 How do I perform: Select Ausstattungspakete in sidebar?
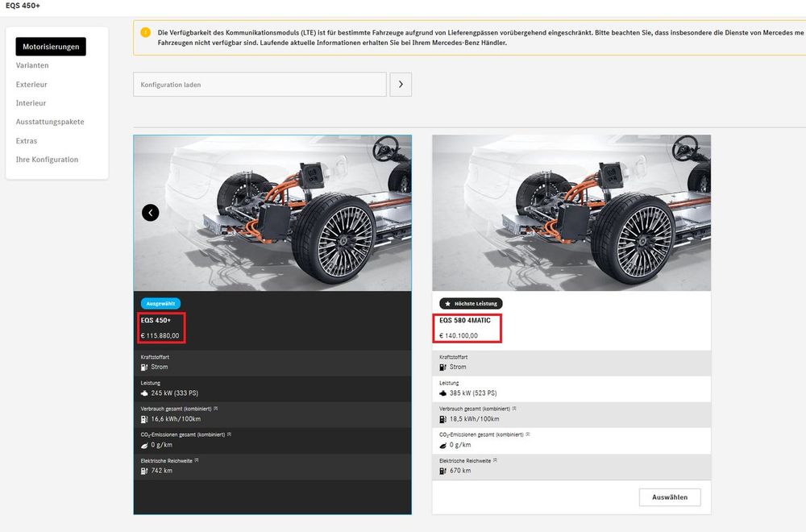pyautogui.click(x=50, y=122)
